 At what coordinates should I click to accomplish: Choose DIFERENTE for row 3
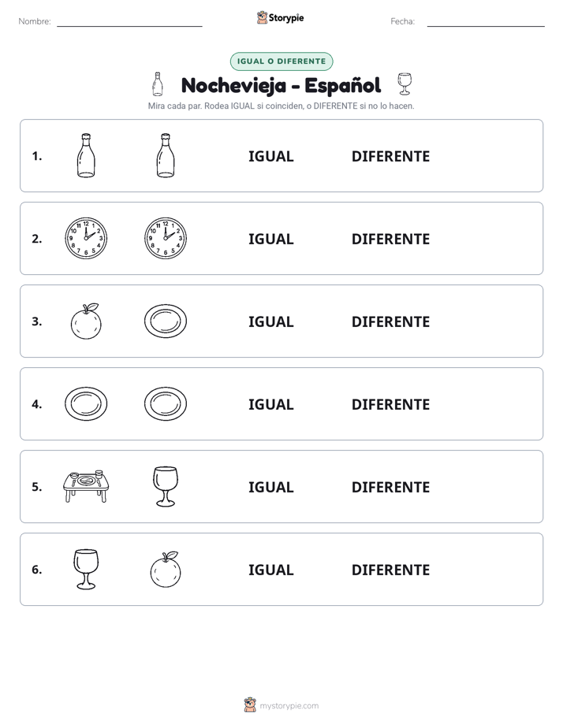390,321
